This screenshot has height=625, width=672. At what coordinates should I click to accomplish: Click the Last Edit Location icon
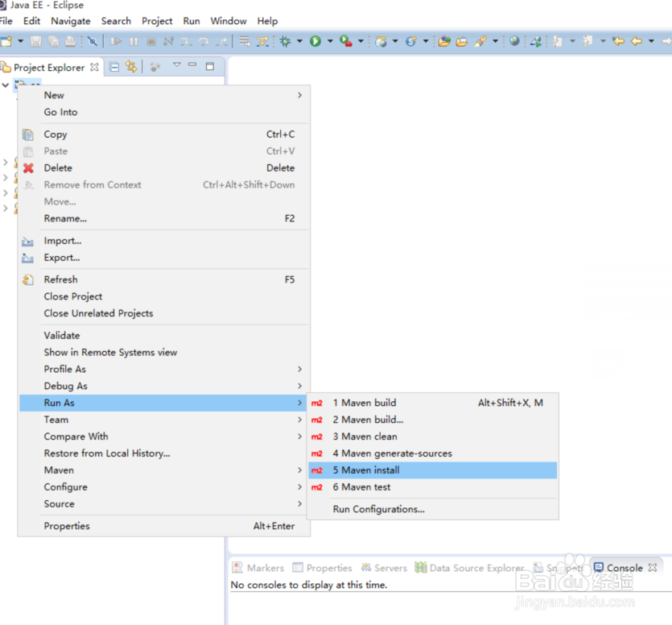(618, 42)
